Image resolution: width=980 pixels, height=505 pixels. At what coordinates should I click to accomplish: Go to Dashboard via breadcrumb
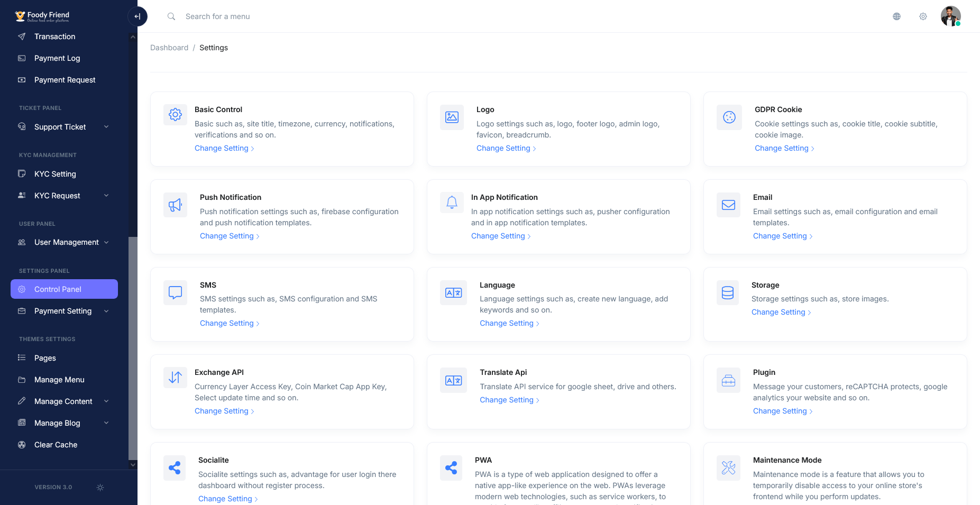point(169,48)
